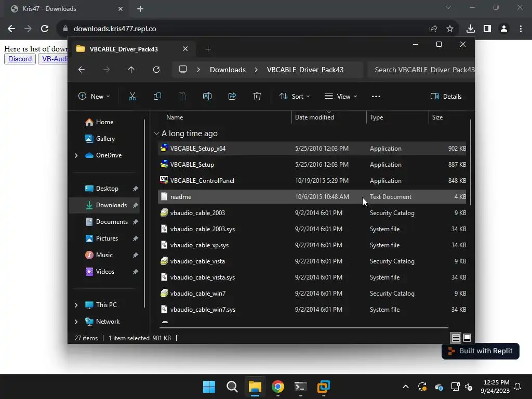532x399 pixels.
Task: Click the PC icon in address bar
Action: pyautogui.click(x=183, y=70)
